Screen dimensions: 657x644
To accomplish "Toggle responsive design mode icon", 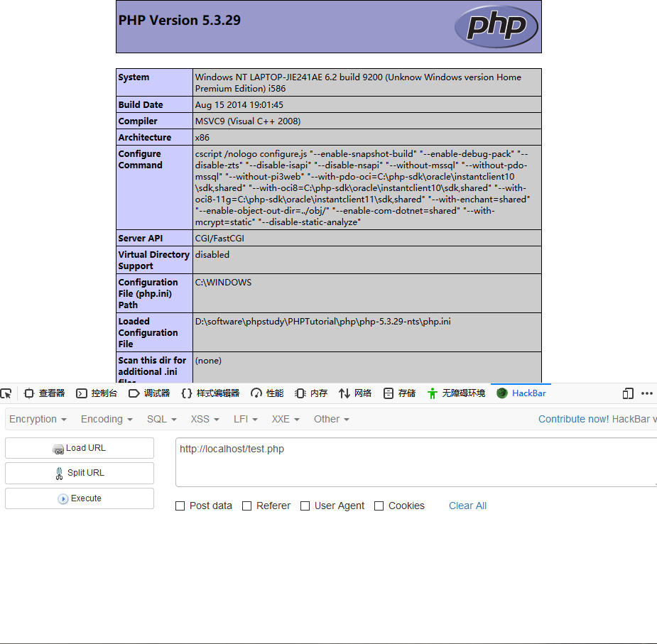I will (x=627, y=393).
